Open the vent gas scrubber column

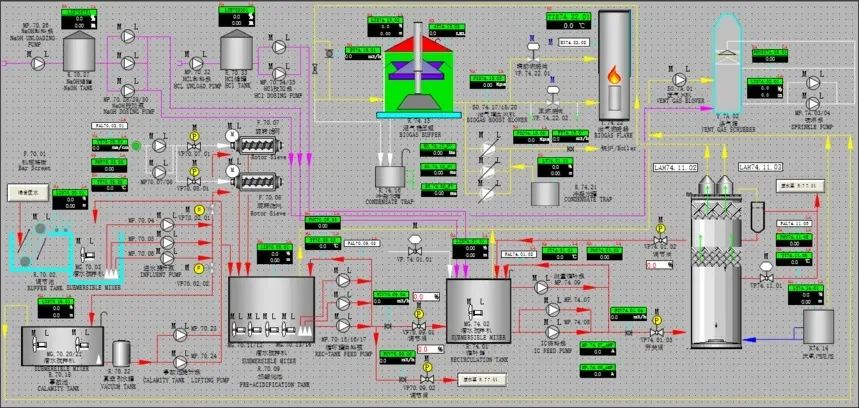click(x=727, y=66)
